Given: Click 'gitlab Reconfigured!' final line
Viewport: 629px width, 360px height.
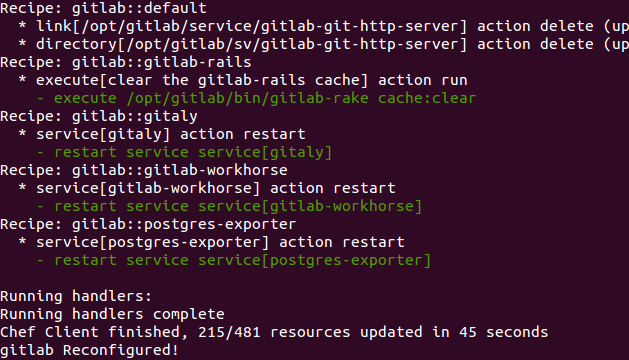Looking at the screenshot, I should pos(89,350).
